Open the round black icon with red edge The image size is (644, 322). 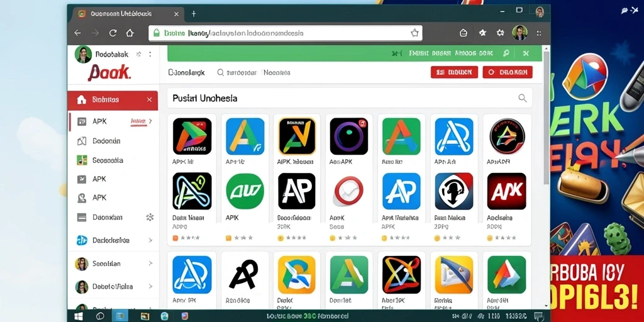(x=508, y=136)
